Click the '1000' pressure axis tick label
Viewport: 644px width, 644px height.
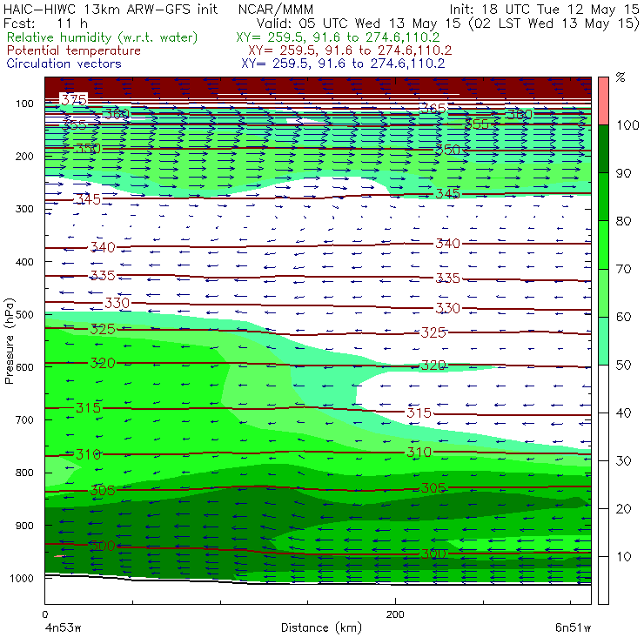pos(22,578)
